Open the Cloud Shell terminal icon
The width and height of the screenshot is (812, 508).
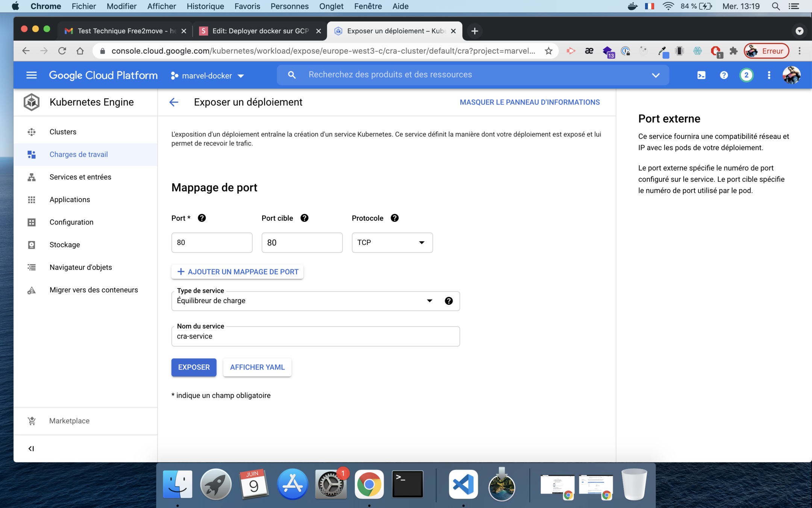701,75
